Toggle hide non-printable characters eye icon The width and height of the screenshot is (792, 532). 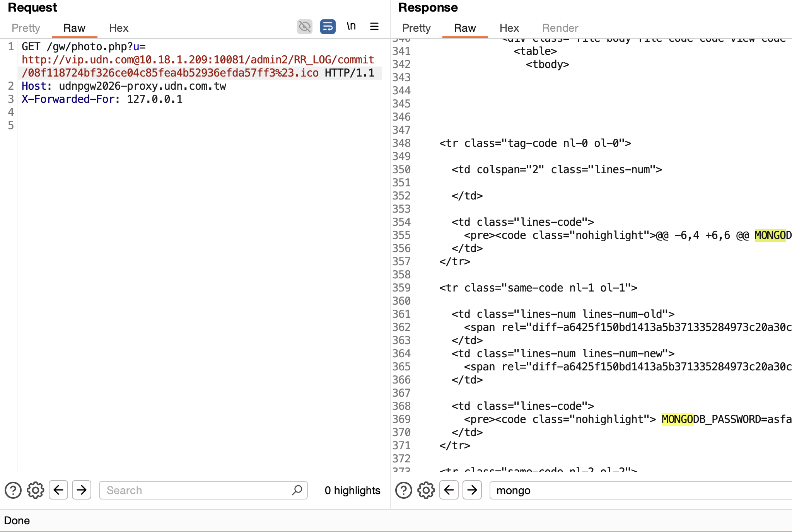304,27
